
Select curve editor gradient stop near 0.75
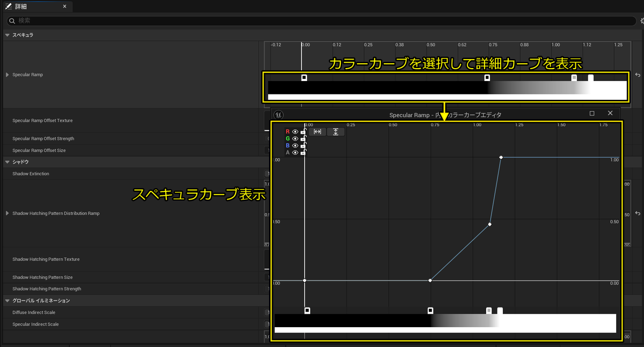click(x=430, y=311)
